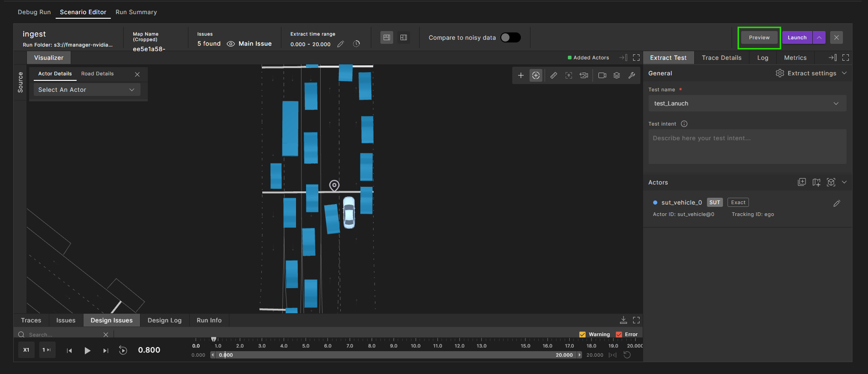This screenshot has width=868, height=374.
Task: Click the add actor icon in Actors header
Action: point(802,182)
